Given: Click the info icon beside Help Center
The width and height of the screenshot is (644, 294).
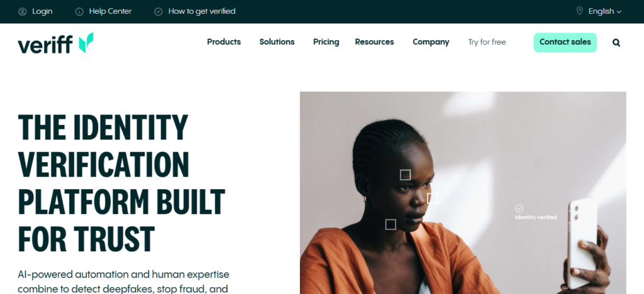Looking at the screenshot, I should (79, 11).
